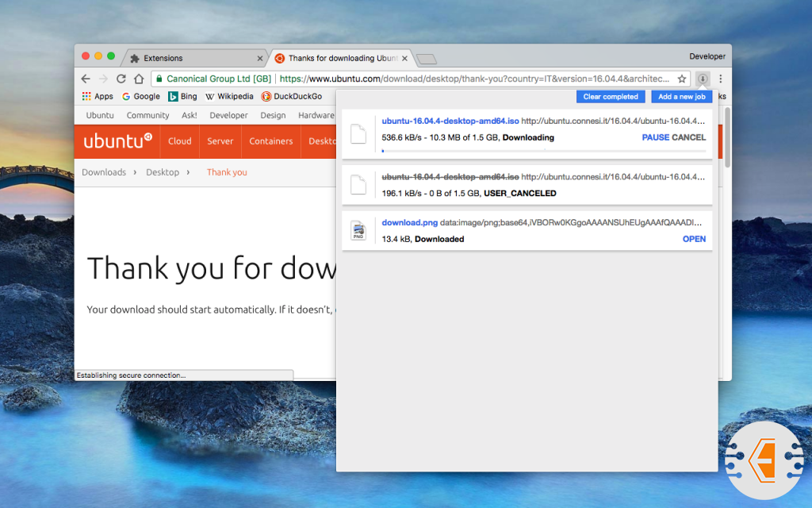Viewport: 812px width, 508px height.
Task: Click the ISO download progress bar
Action: point(543,150)
